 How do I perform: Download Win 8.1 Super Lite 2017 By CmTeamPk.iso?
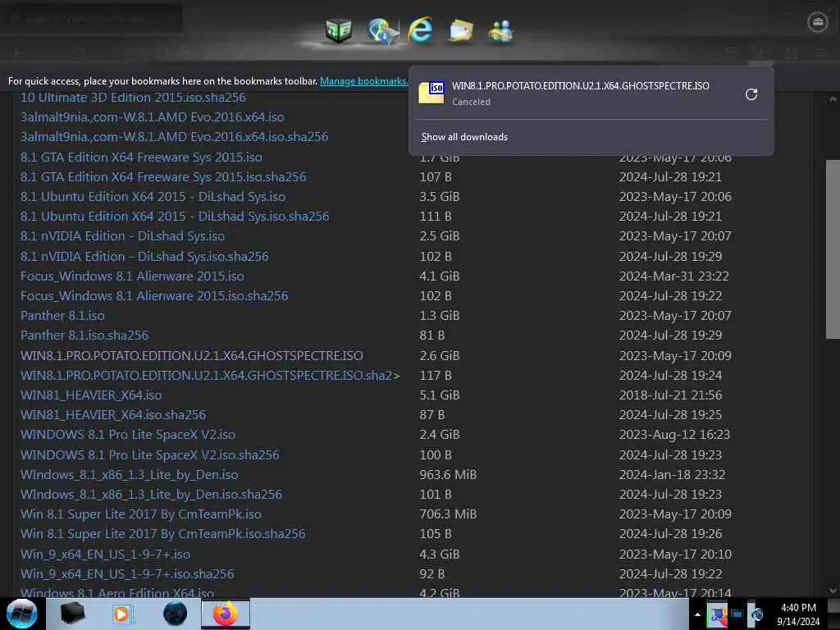[x=141, y=514]
